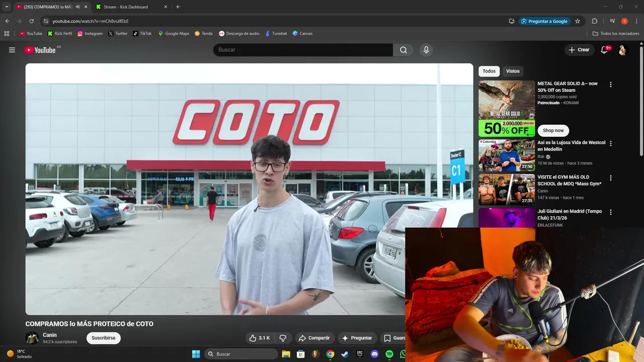This screenshot has height=362, width=644.
Task: Click the browser address bar URL
Action: (x=91, y=21)
